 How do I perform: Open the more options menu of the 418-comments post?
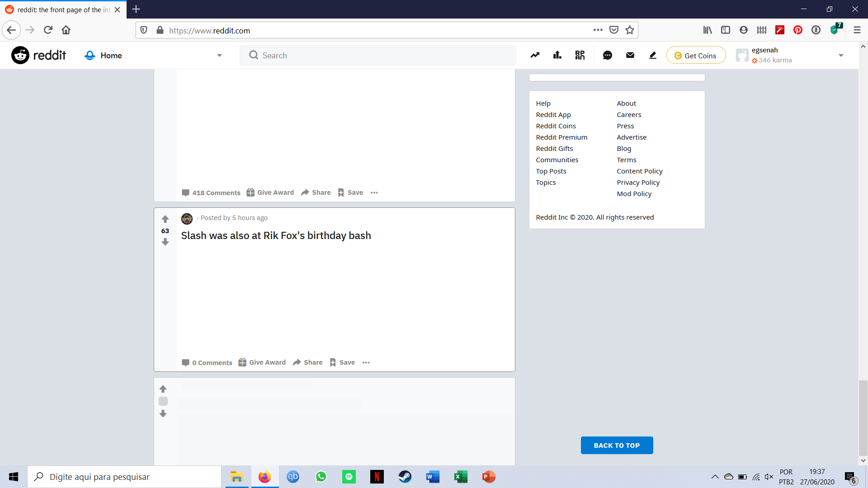(374, 192)
